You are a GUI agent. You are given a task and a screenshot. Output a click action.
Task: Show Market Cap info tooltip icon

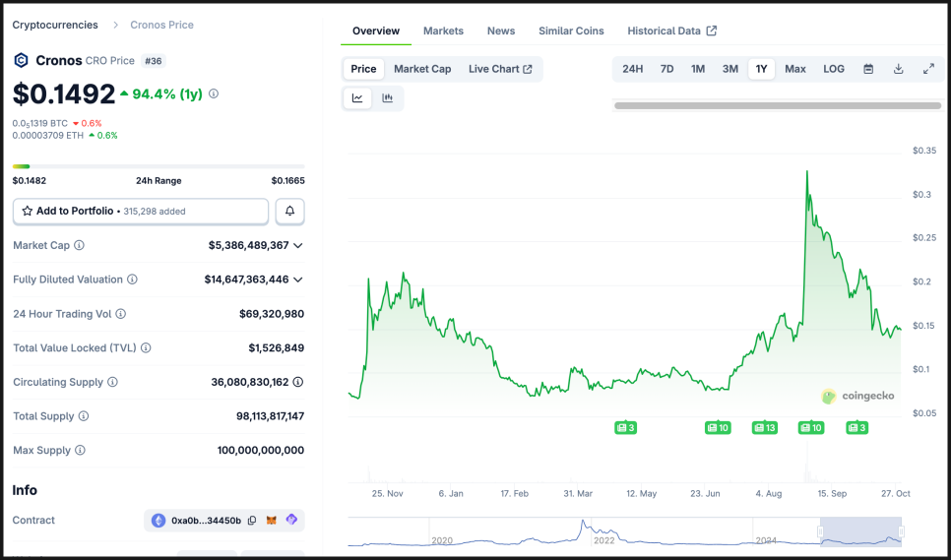80,245
